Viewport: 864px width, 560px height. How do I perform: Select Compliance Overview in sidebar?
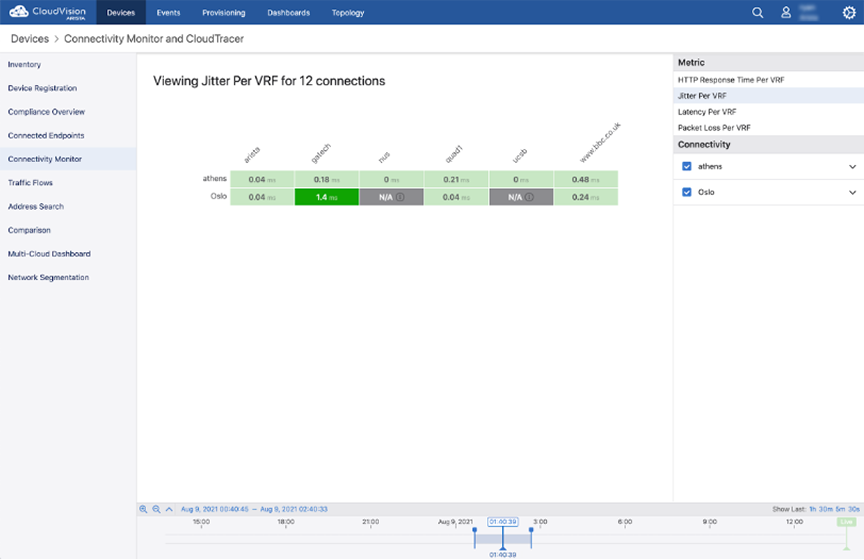(x=68, y=112)
